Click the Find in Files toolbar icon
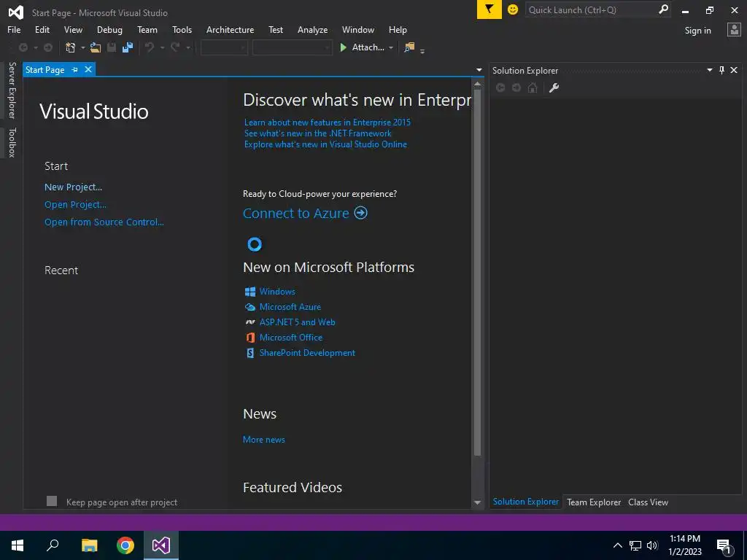This screenshot has height=560, width=747. [409, 47]
